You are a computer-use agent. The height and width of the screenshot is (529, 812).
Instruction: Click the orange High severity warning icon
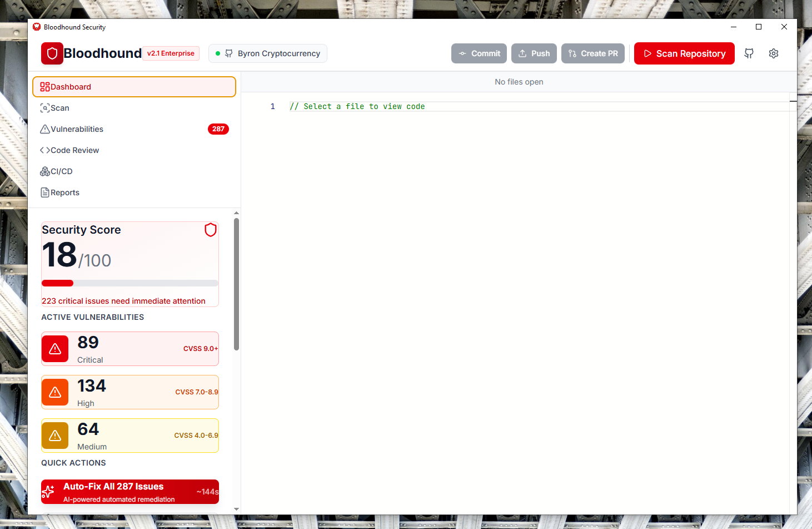coord(55,392)
